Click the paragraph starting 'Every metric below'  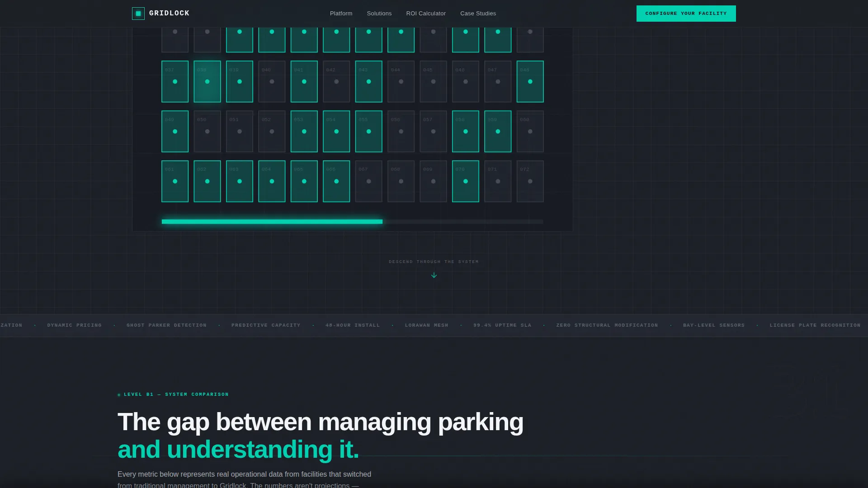(244, 479)
